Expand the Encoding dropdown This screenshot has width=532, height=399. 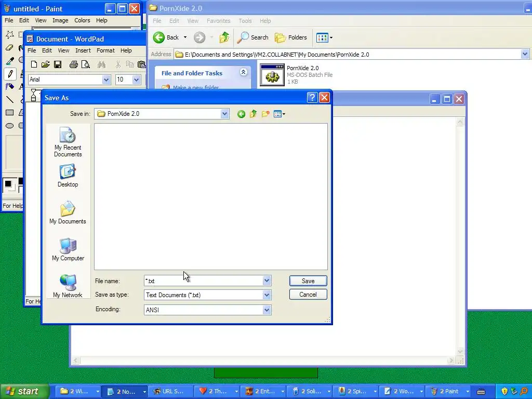tap(267, 310)
